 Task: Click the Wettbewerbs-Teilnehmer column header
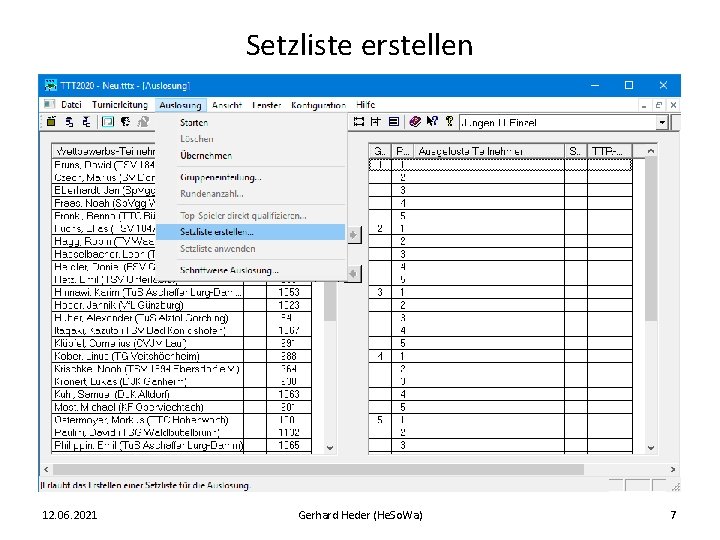104,151
